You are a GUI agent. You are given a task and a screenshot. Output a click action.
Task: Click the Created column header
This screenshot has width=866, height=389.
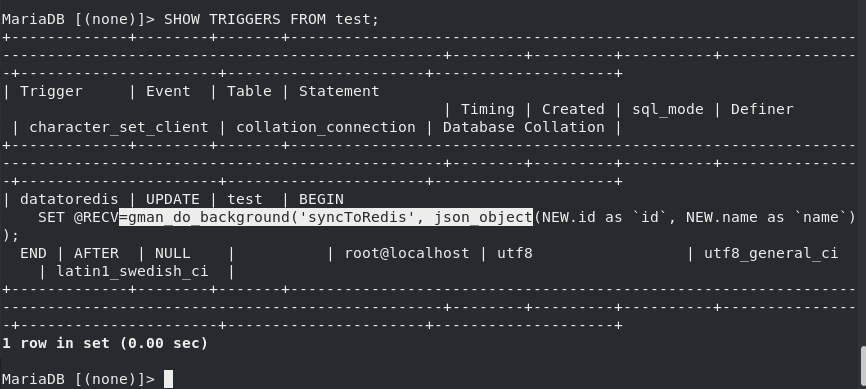pyautogui.click(x=573, y=109)
